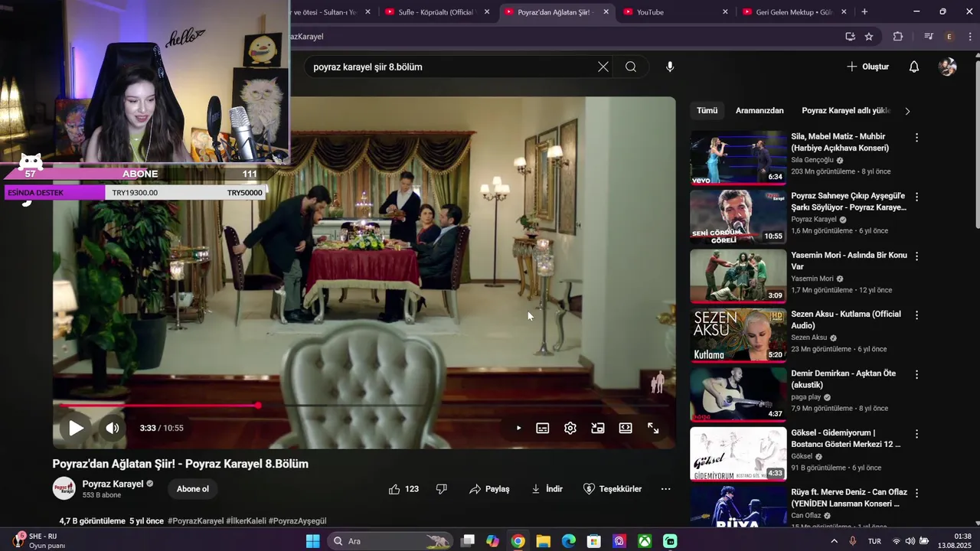Screen dimensions: 980x551
Task: Select 'Poyraz Karayel adlı yükle...' filter chip
Action: [846, 110]
